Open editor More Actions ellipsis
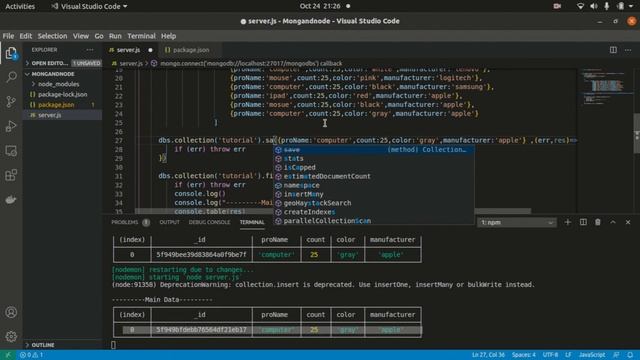640x360 pixels. click(628, 50)
